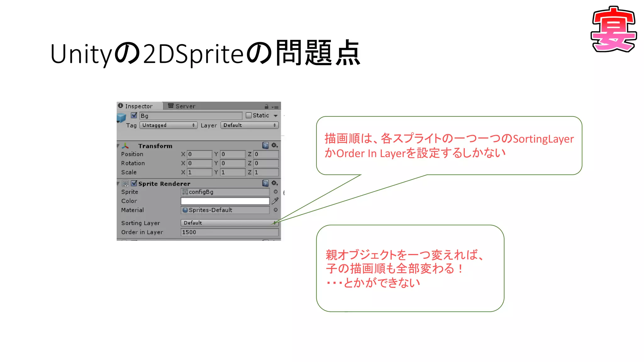This screenshot has width=644, height=362.
Task: Toggle the Bg object active checkbox
Action: tap(134, 115)
